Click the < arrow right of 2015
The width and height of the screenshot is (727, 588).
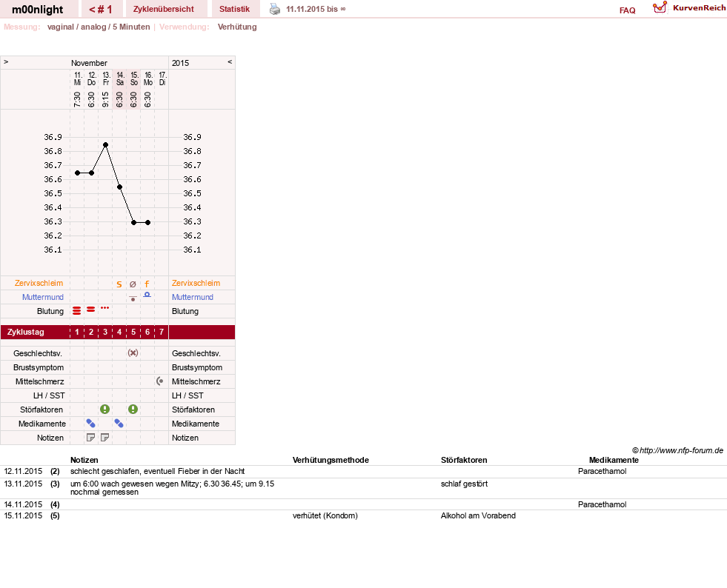click(230, 61)
